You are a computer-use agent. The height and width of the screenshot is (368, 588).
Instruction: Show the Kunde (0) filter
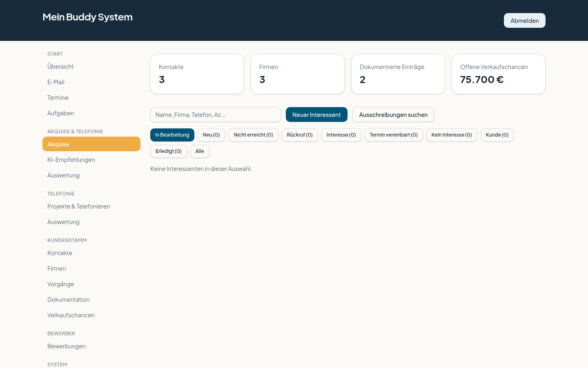tap(497, 135)
